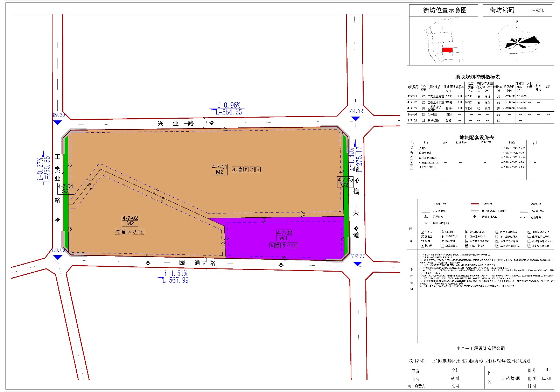Click the 校对 field in title block
Screen dimensions: 560x392
click(x=455, y=386)
